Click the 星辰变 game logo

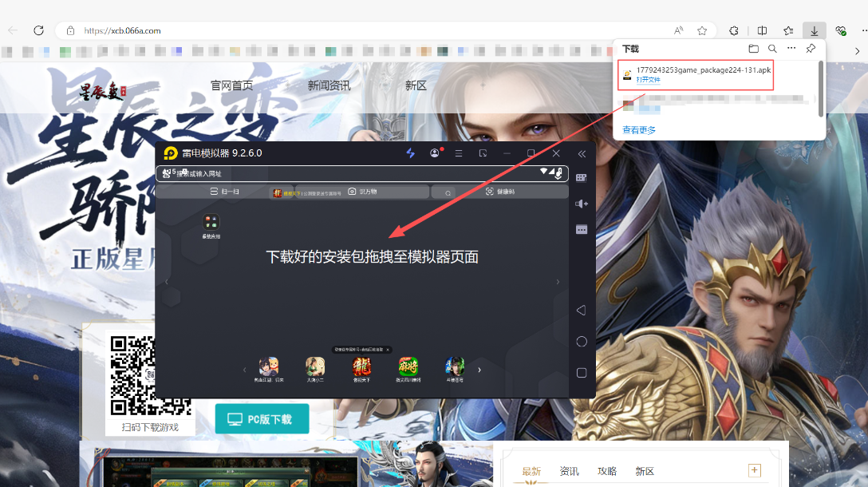tap(102, 92)
